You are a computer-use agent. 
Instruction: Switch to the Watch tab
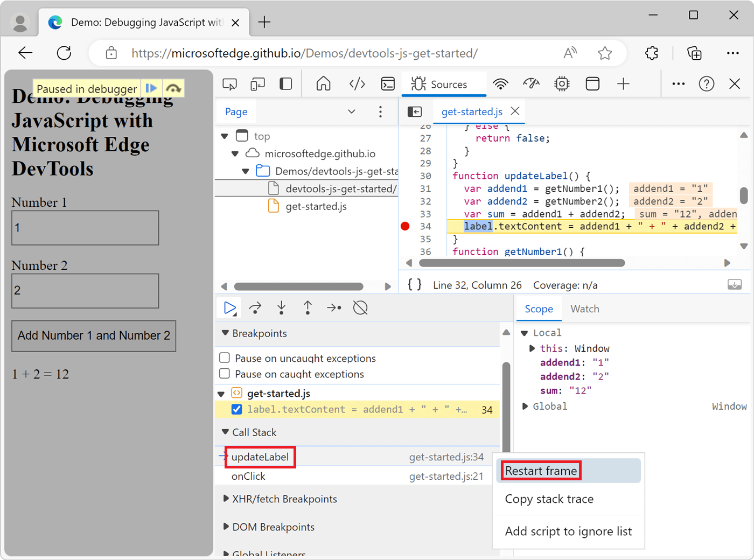point(584,309)
